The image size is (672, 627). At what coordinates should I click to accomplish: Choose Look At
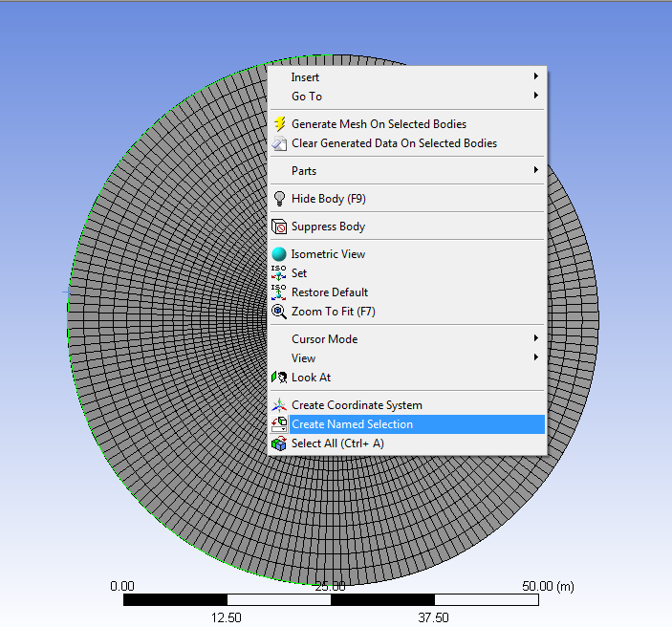click(407, 378)
